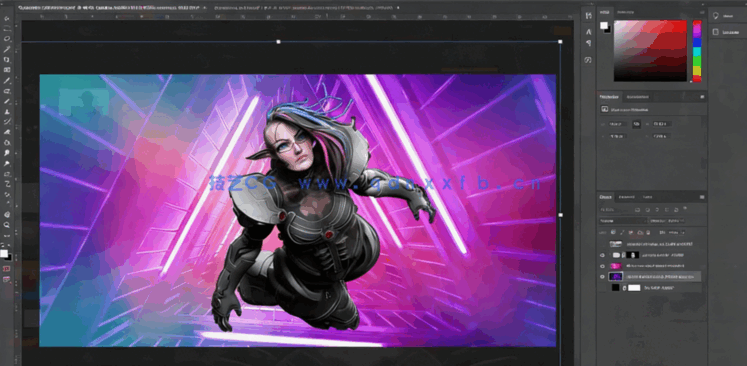The width and height of the screenshot is (747, 366).
Task: Select the Crop tool
Action: 7,60
